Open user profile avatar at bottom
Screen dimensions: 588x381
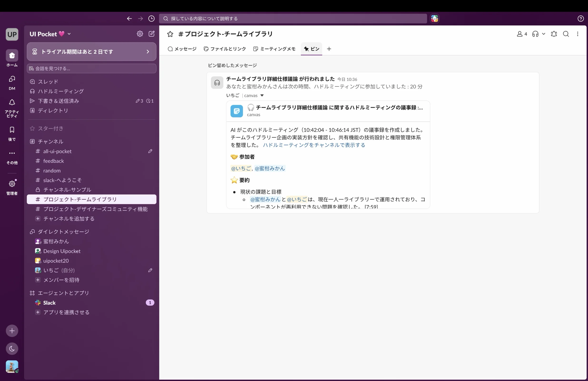[x=12, y=367]
